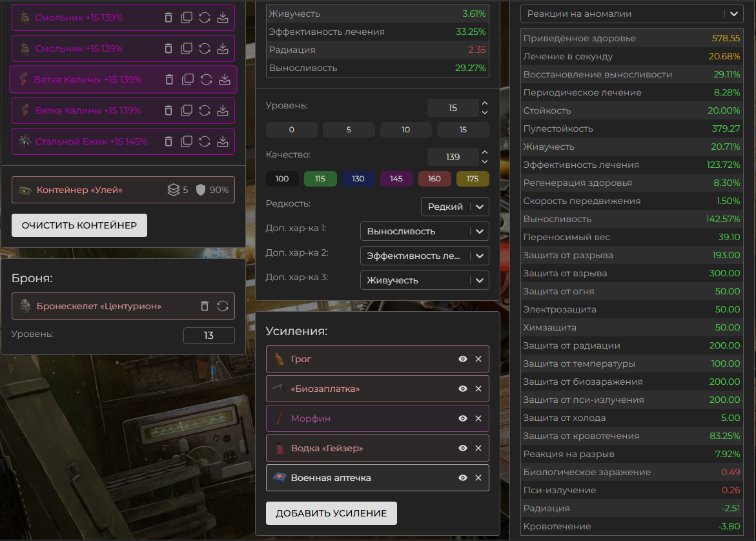
Task: Remove the Морфин boost with X
Action: point(478,418)
